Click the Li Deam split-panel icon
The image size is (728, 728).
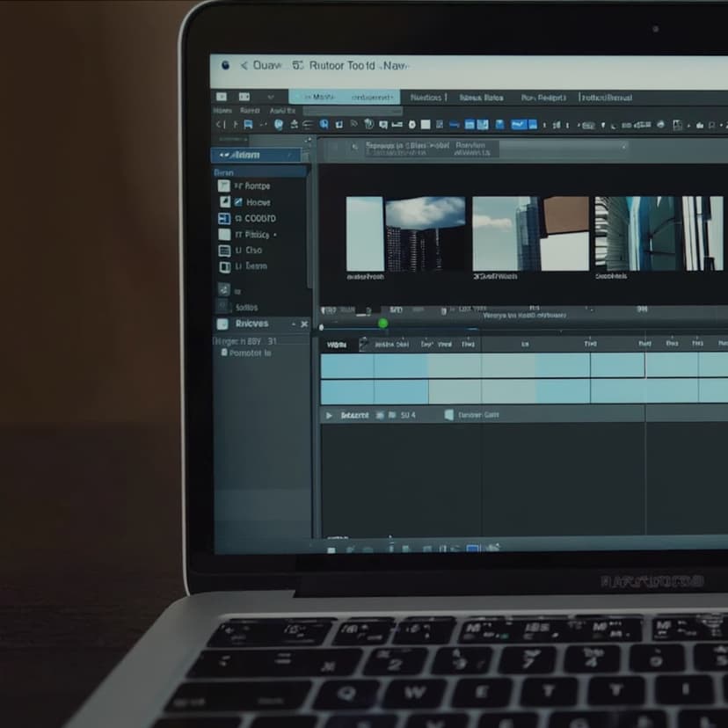[x=225, y=267]
